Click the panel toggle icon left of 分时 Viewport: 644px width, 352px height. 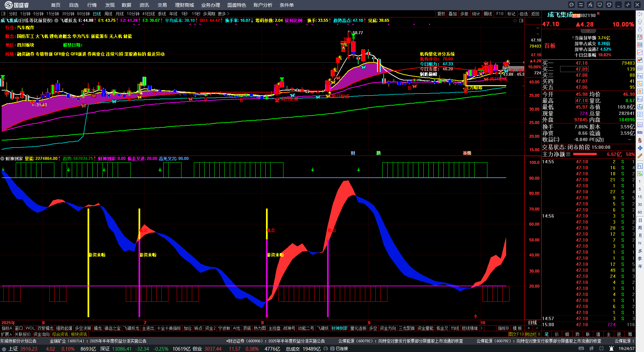click(x=3, y=14)
